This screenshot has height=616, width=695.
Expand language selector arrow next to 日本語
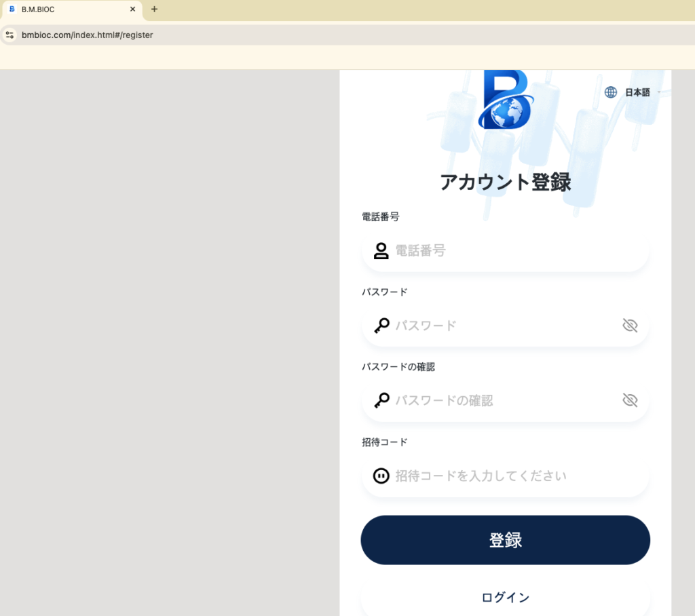tap(659, 92)
